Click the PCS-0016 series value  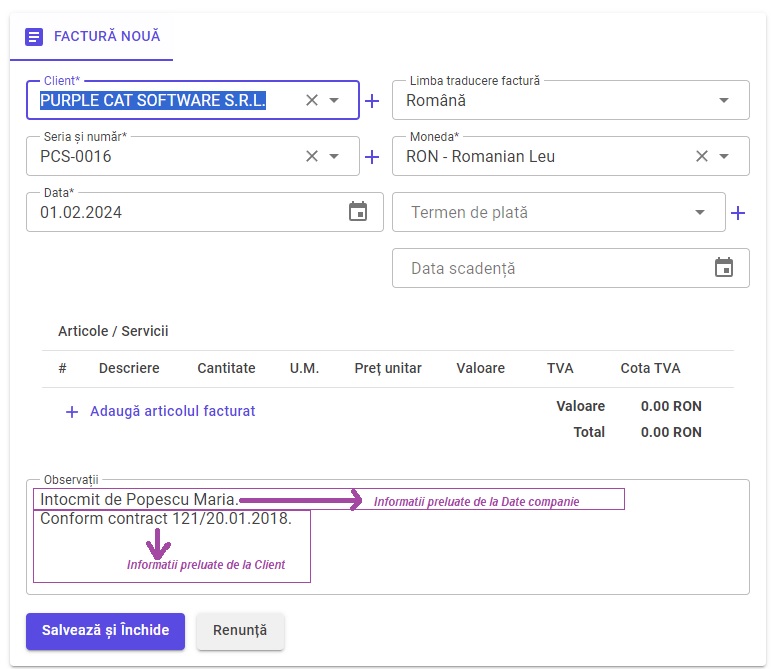pyautogui.click(x=76, y=156)
